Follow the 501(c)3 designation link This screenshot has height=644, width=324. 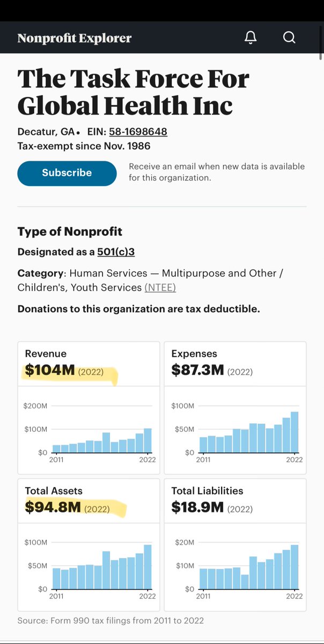116,252
